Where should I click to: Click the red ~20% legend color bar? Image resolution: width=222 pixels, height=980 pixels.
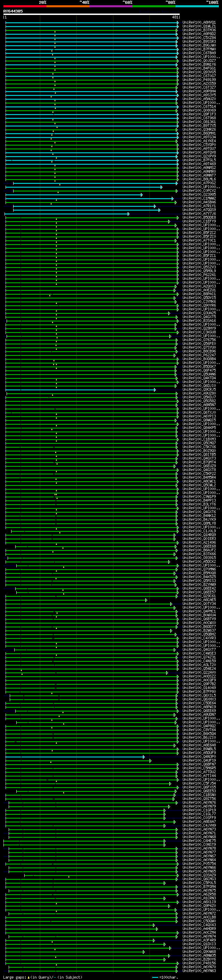pyautogui.click(x=25, y=6)
